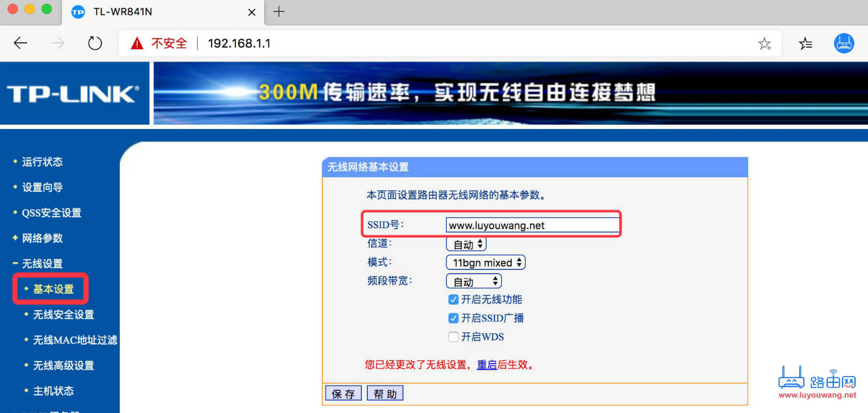Click into the SSID号 text field

click(x=532, y=225)
